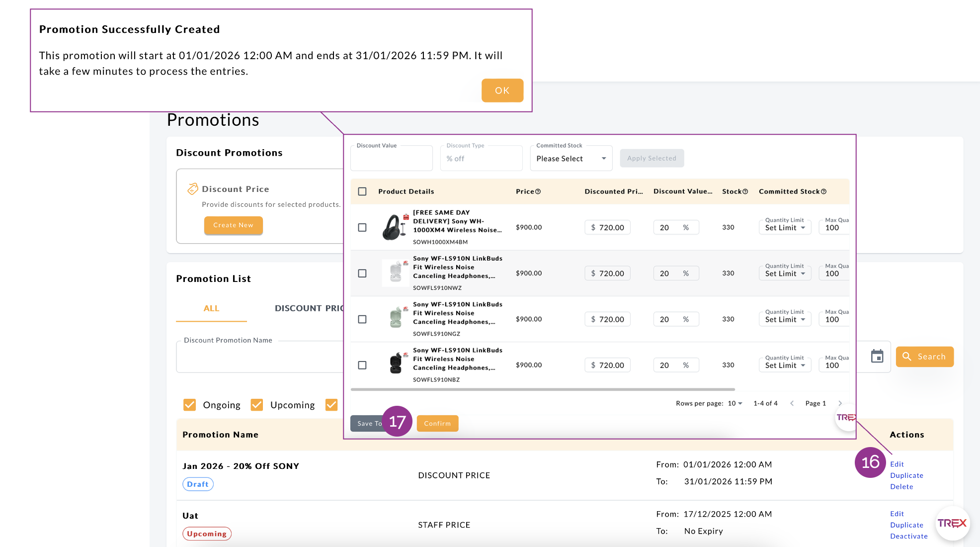980x547 pixels.
Task: Switch to the ALL promotions tab
Action: [211, 308]
